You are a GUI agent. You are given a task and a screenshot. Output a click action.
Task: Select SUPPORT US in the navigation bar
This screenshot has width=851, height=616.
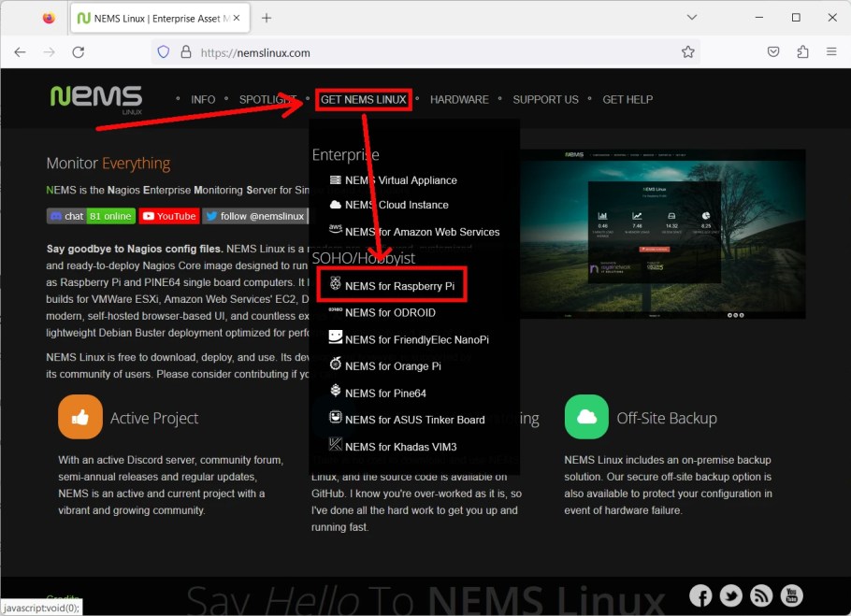point(545,99)
